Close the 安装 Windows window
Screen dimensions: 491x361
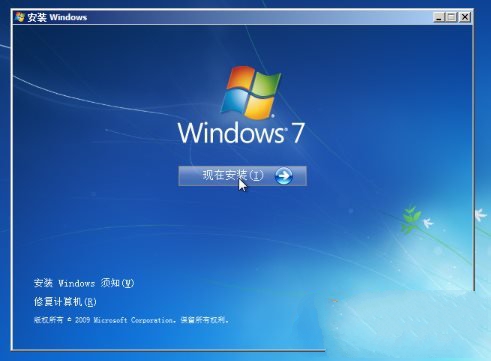point(464,17)
